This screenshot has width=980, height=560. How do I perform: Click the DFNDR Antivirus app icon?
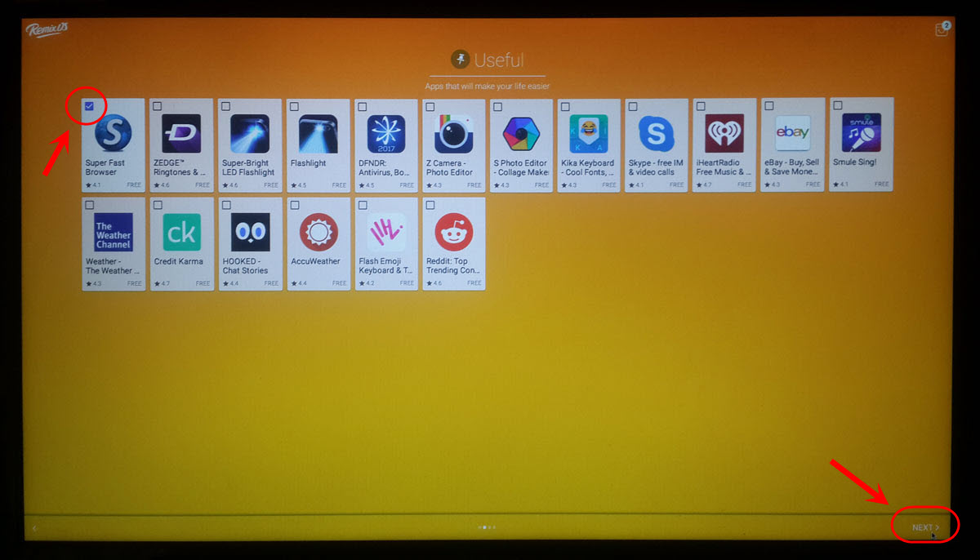point(385,134)
